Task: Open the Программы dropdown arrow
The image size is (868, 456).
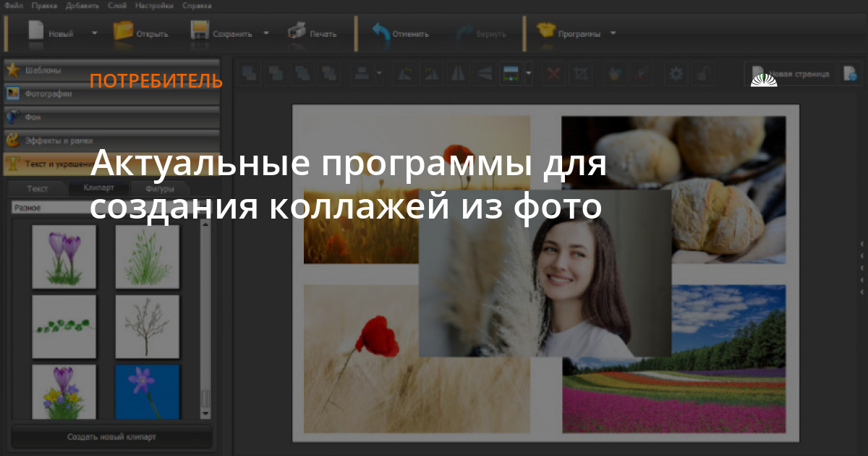Action: 613,33
